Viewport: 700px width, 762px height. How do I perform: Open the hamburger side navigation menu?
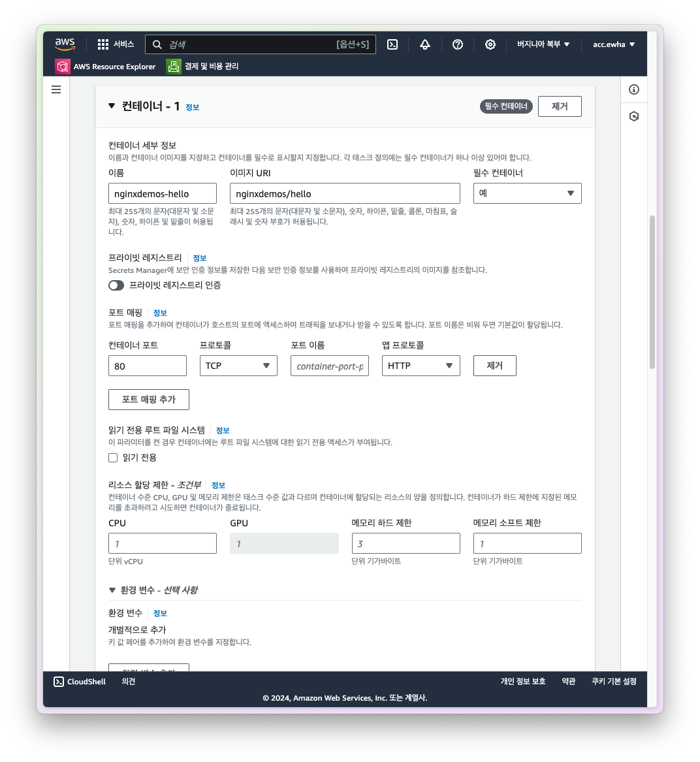coord(56,89)
